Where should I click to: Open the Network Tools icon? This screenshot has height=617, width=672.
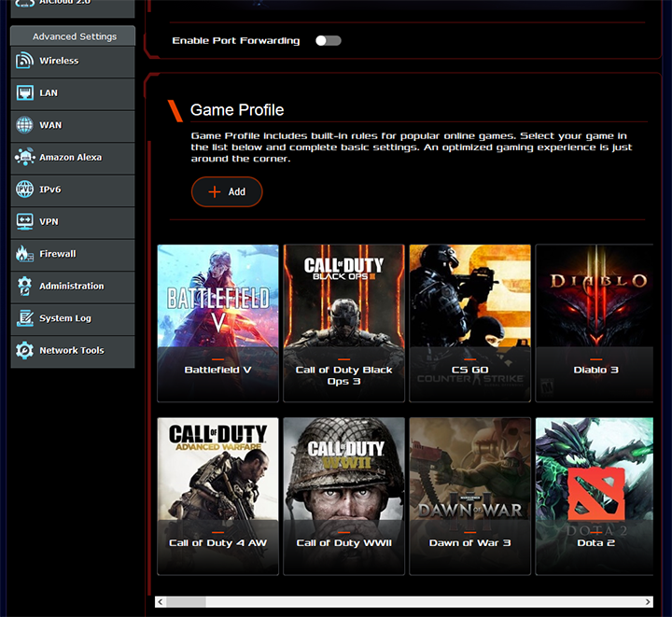coord(24,351)
